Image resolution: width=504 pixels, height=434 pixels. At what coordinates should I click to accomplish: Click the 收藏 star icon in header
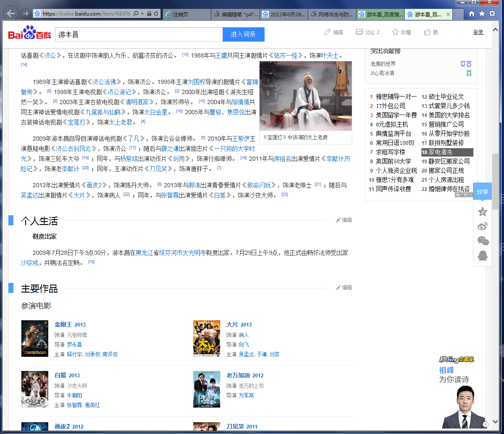click(401, 32)
